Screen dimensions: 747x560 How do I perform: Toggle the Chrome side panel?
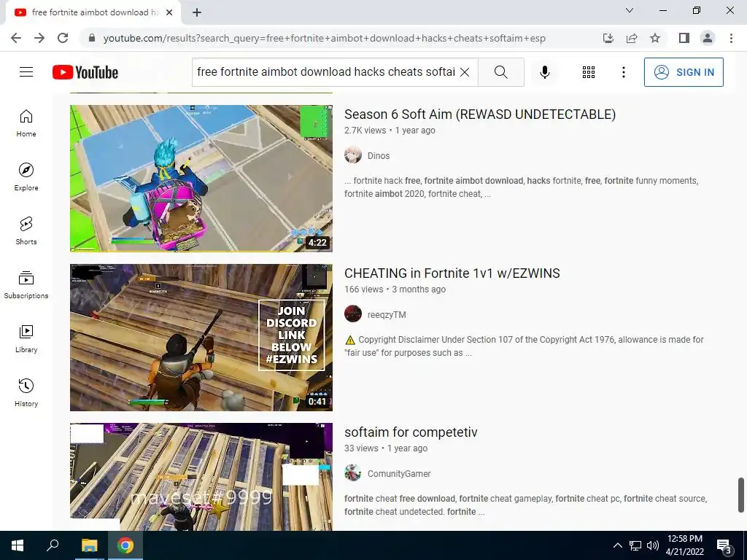tap(684, 38)
